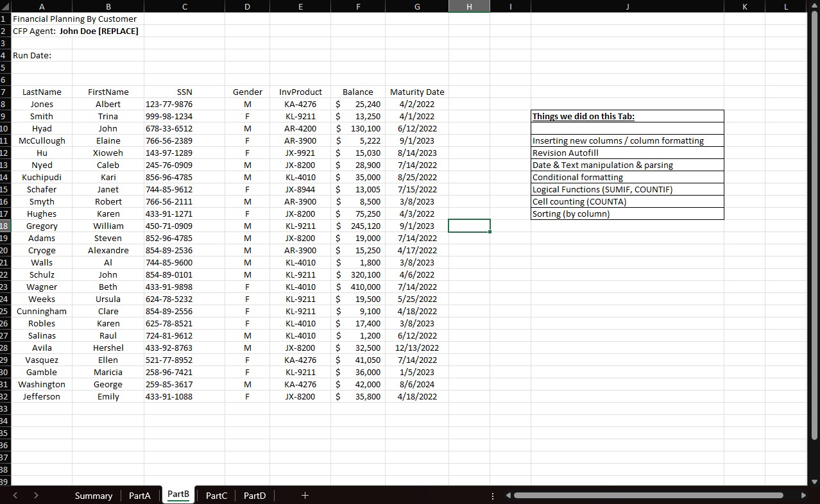Click the previous-sheet navigation arrow
820x504 pixels.
[x=15, y=495]
